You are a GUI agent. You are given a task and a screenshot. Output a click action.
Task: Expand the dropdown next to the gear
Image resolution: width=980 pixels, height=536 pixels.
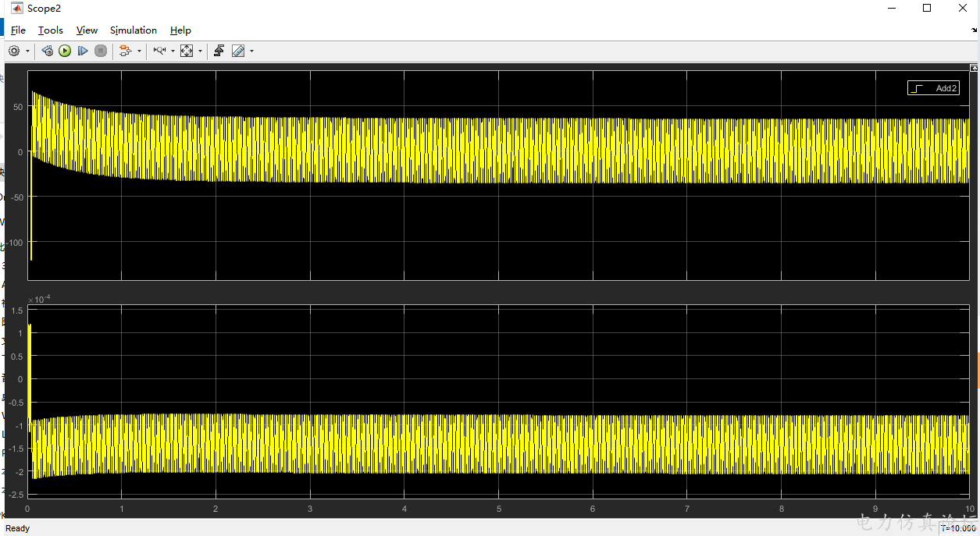point(27,51)
